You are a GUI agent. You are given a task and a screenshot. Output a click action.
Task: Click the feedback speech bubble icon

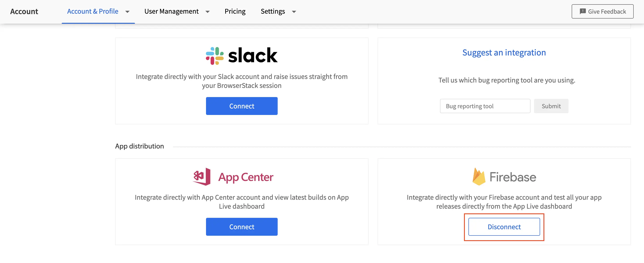pos(582,11)
